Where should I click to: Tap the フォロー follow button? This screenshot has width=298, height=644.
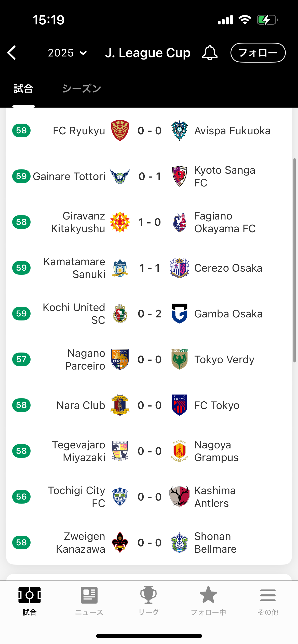(258, 53)
